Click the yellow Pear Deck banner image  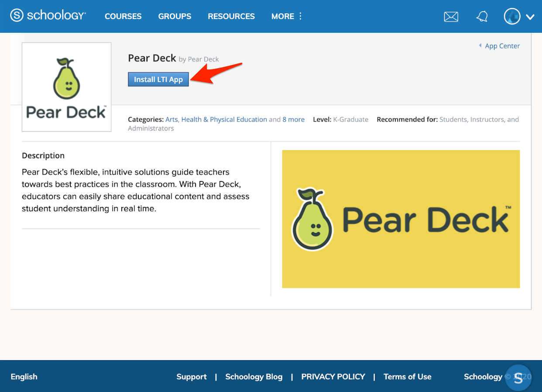401,219
